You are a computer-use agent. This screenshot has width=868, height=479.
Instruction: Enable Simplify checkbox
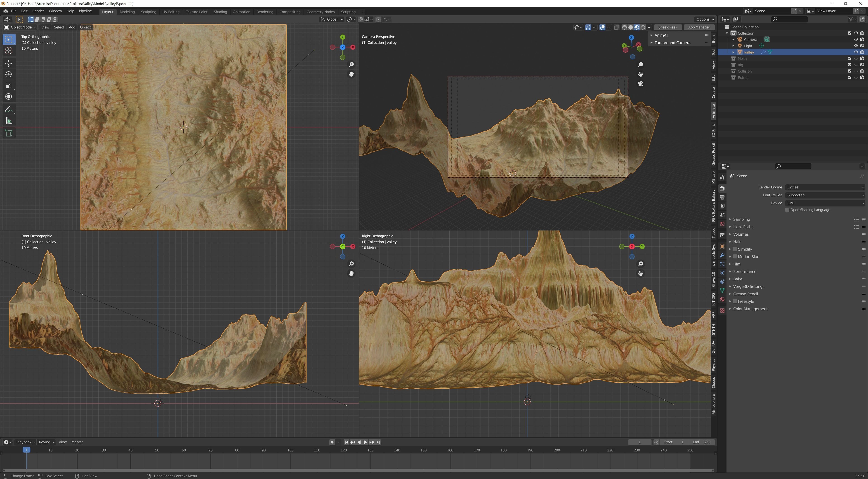[x=735, y=249]
